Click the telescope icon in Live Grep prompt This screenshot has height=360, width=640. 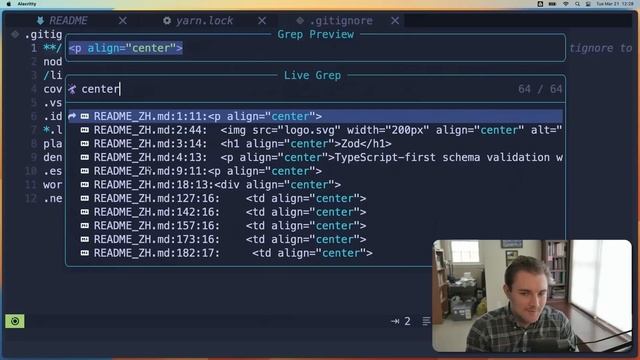(x=72, y=89)
